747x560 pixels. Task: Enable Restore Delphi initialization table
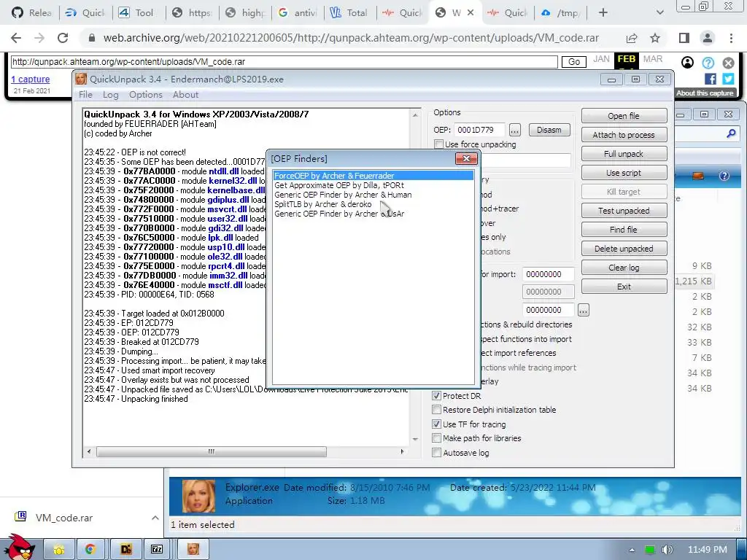click(x=436, y=410)
